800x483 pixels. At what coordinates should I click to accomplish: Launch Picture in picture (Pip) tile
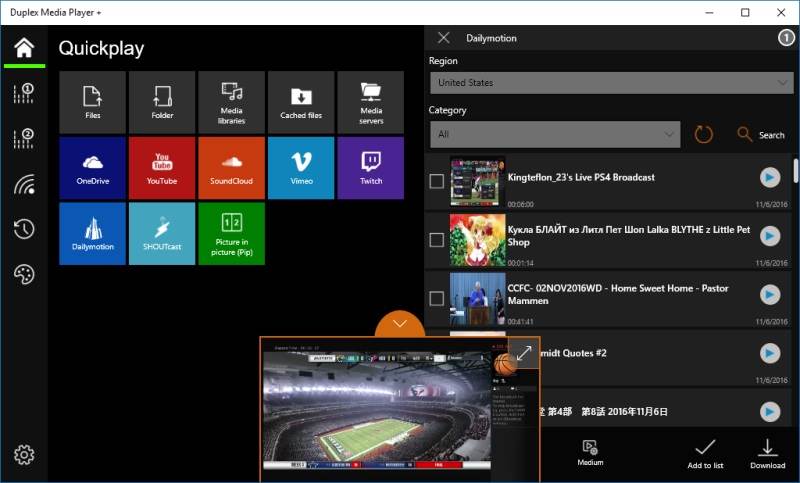click(x=231, y=233)
